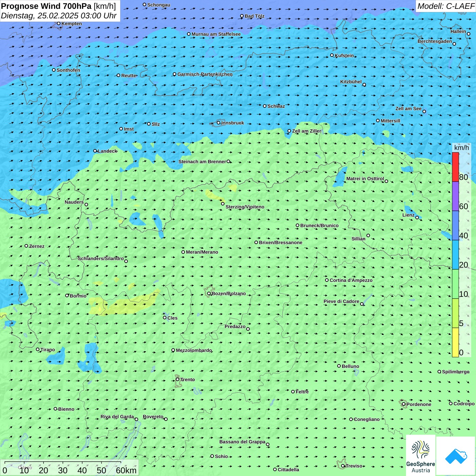Select the yellow legend segment above 0
This screenshot has height=476, width=476.
click(455, 342)
